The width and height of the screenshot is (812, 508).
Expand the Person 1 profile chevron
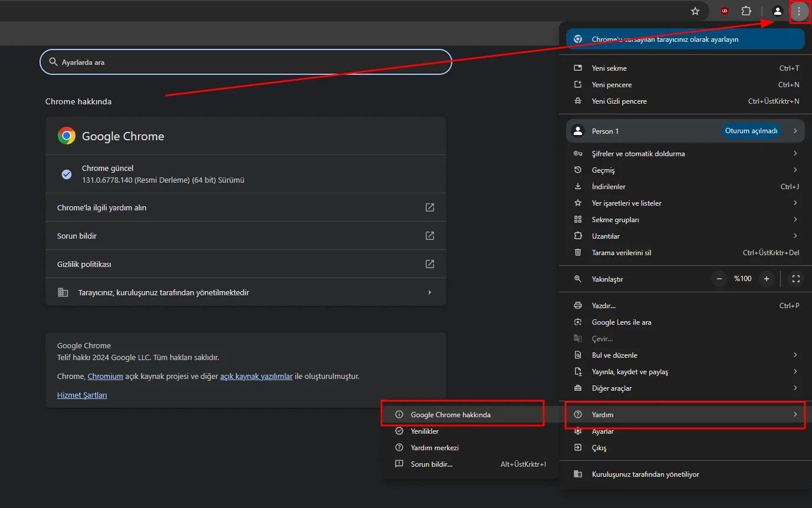coord(795,131)
